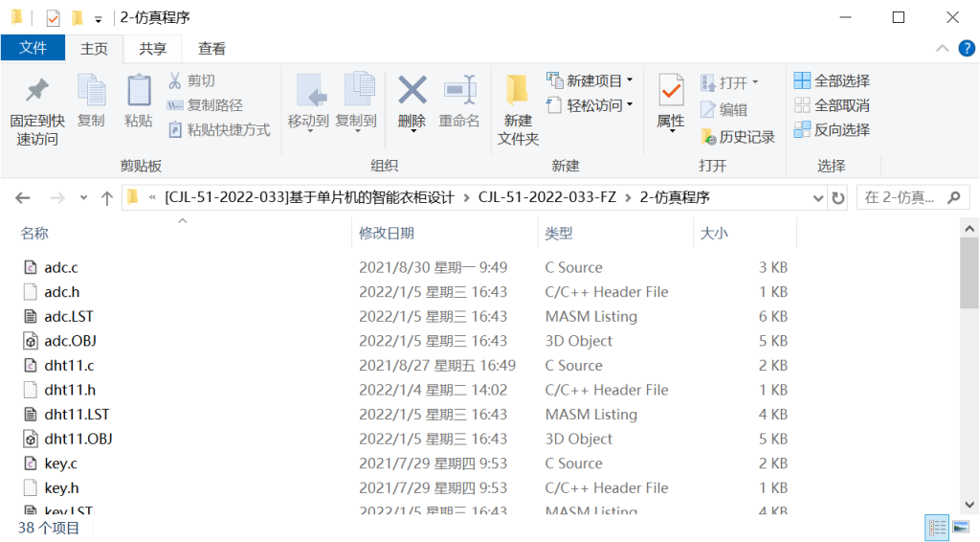Click the vertical scrollbar thumb
The image size is (980, 542).
(969, 273)
